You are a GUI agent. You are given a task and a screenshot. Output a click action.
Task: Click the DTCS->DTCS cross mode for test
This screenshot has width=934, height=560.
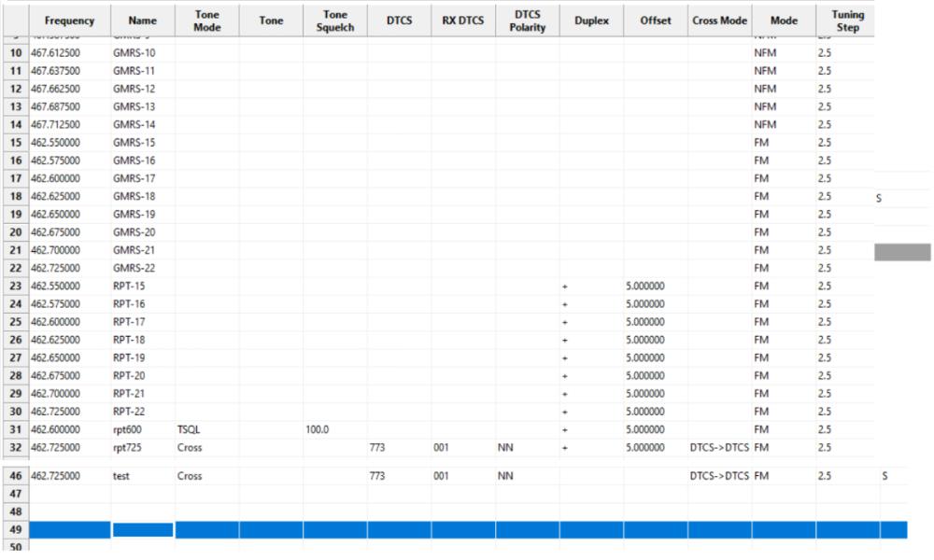(x=719, y=476)
